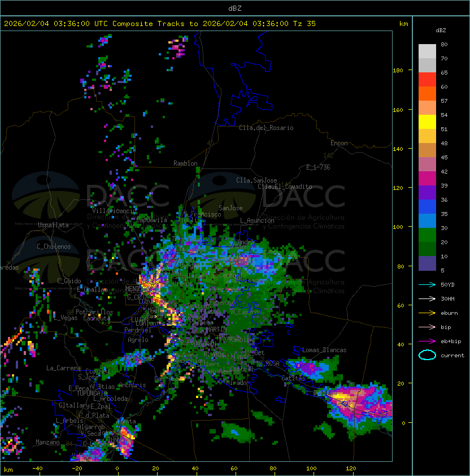Select the purple 39 dBZ color swatch
The height and width of the screenshot is (476, 470).
(427, 192)
